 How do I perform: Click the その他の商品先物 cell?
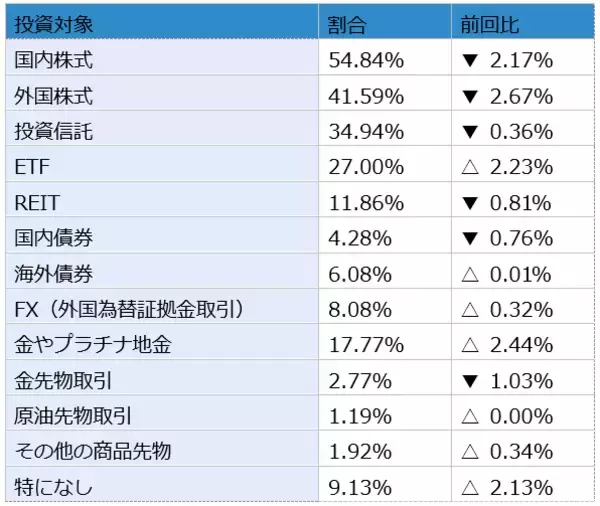pyautogui.click(x=93, y=452)
